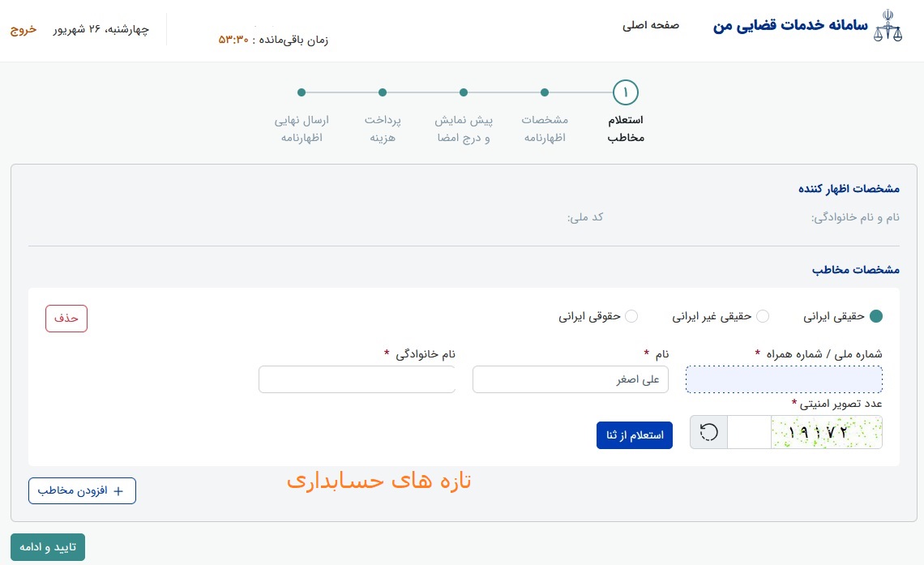The width and height of the screenshot is (924, 565).
Task: Select the حقیقی ایرانی radio option
Action: (875, 316)
